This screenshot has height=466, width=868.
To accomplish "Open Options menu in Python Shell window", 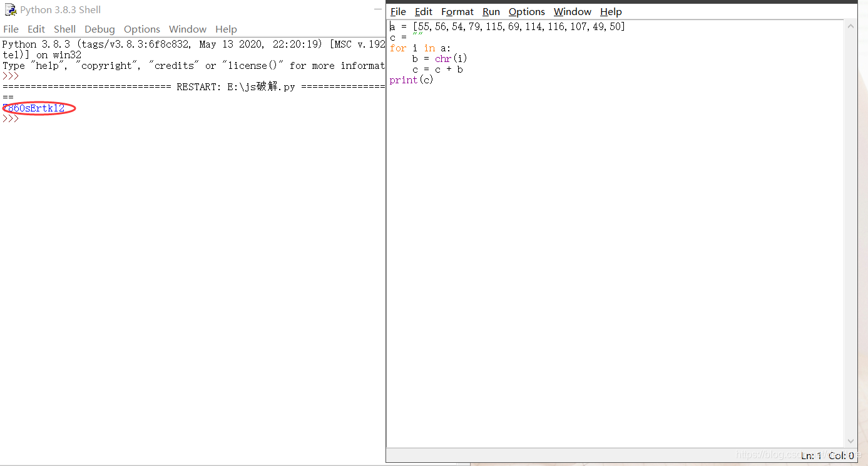I will (142, 29).
